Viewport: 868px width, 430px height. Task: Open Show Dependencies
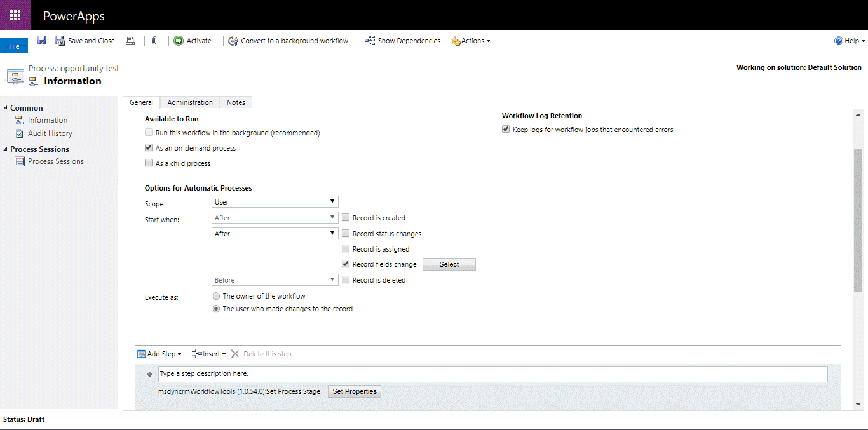click(402, 40)
